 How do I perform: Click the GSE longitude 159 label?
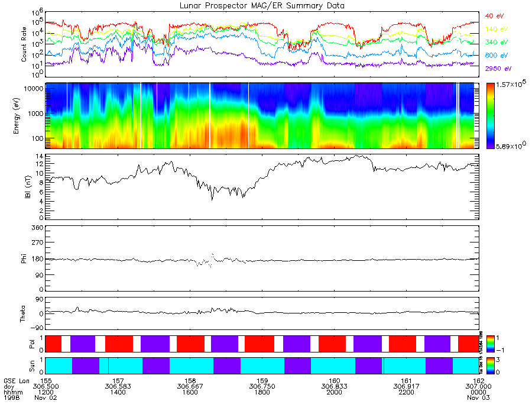[x=262, y=381]
